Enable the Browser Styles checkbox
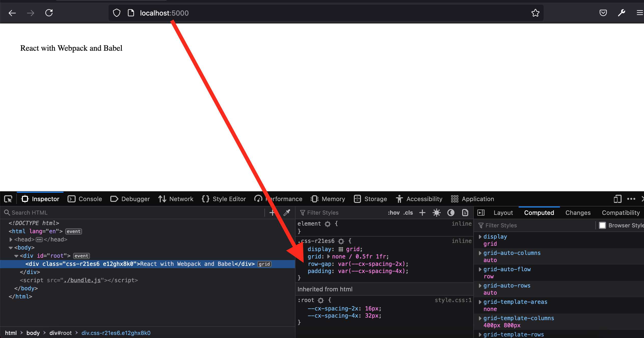The width and height of the screenshot is (644, 338). click(x=602, y=225)
